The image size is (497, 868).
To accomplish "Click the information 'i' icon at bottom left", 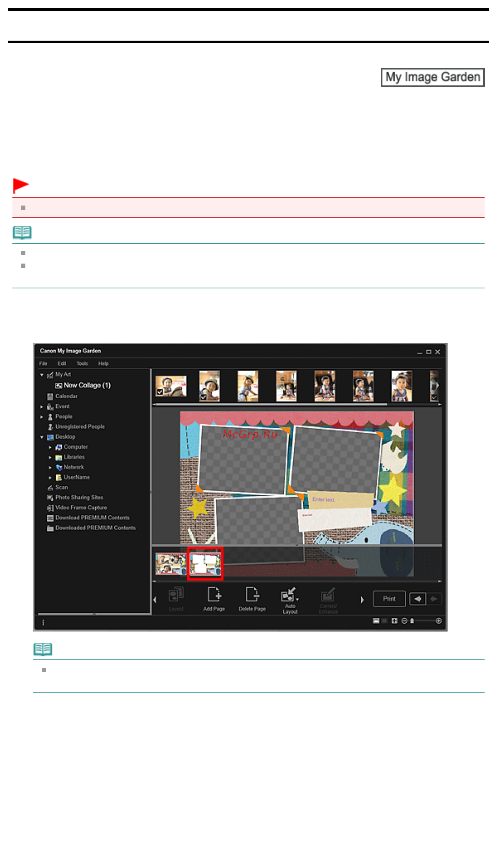I will coord(43,623).
